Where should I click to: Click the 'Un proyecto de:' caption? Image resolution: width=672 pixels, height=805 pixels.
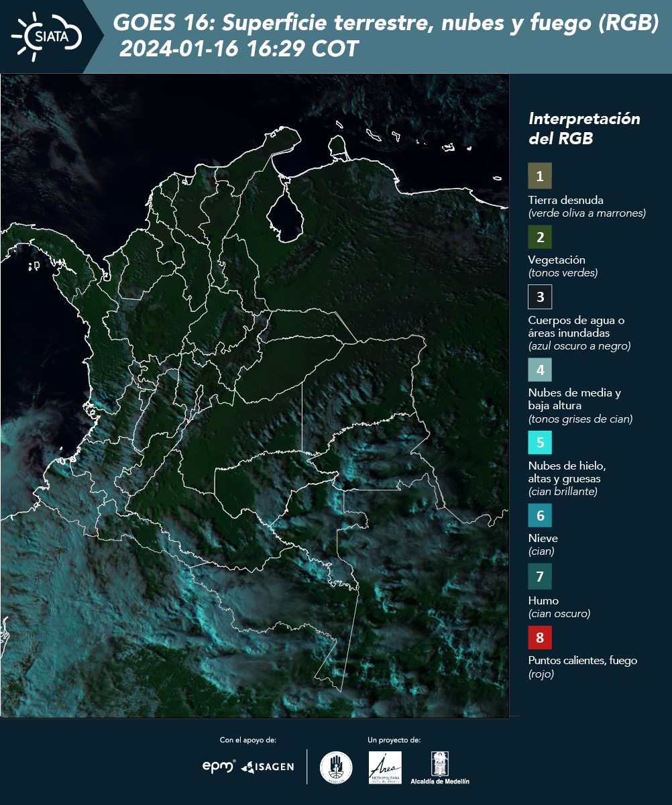[394, 740]
